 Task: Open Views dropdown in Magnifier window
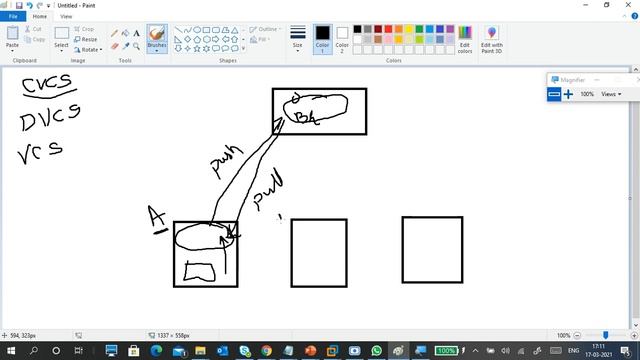click(x=611, y=94)
